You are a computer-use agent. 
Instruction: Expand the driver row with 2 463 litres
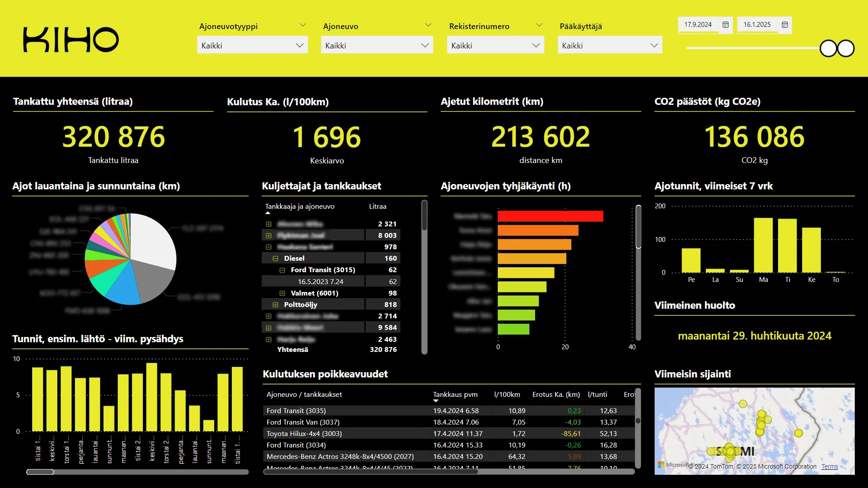click(x=268, y=340)
